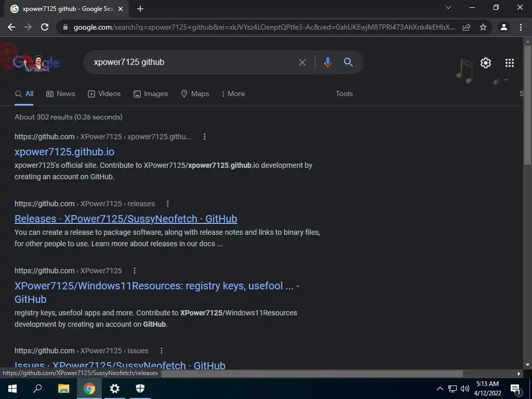This screenshot has width=532, height=399.
Task: Open the volume tray icon
Action: 465,389
